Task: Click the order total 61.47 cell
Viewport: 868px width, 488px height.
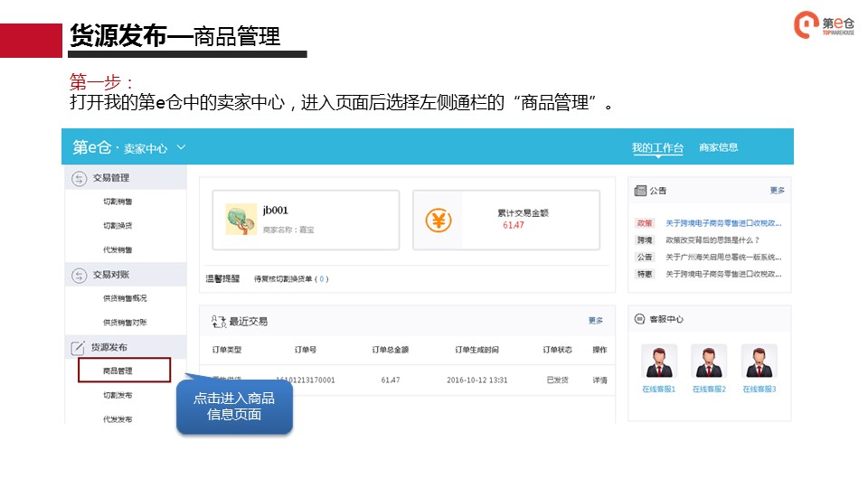Action: click(391, 380)
